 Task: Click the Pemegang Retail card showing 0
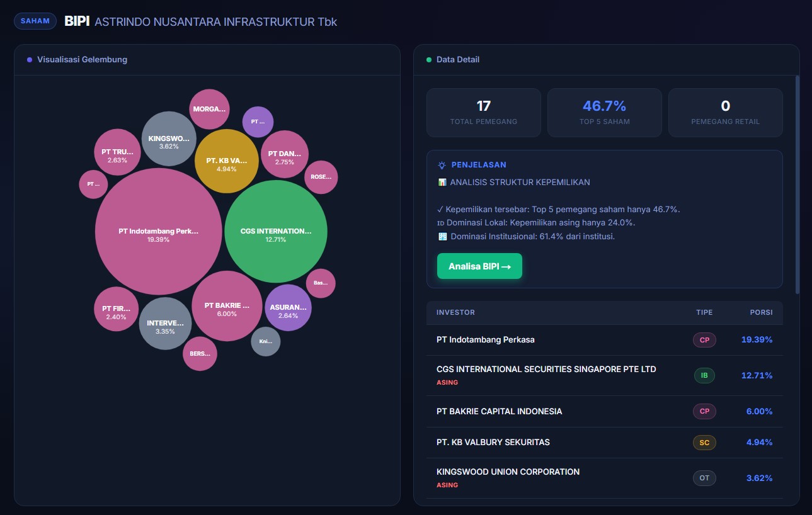pos(726,112)
